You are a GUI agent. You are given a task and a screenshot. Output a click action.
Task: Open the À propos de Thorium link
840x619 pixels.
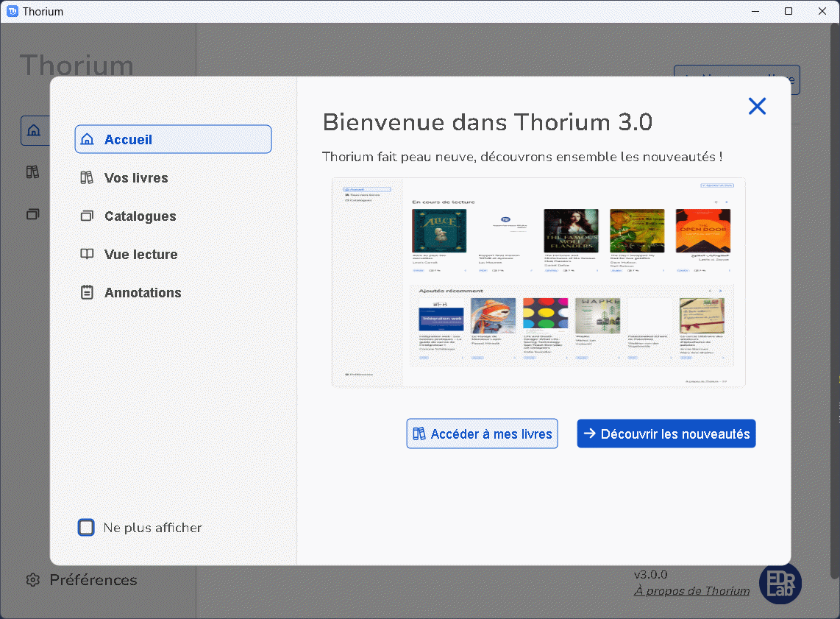pyautogui.click(x=691, y=591)
